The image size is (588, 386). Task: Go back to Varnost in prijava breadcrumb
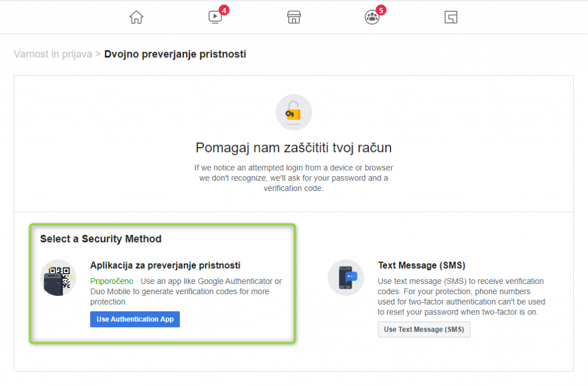53,54
